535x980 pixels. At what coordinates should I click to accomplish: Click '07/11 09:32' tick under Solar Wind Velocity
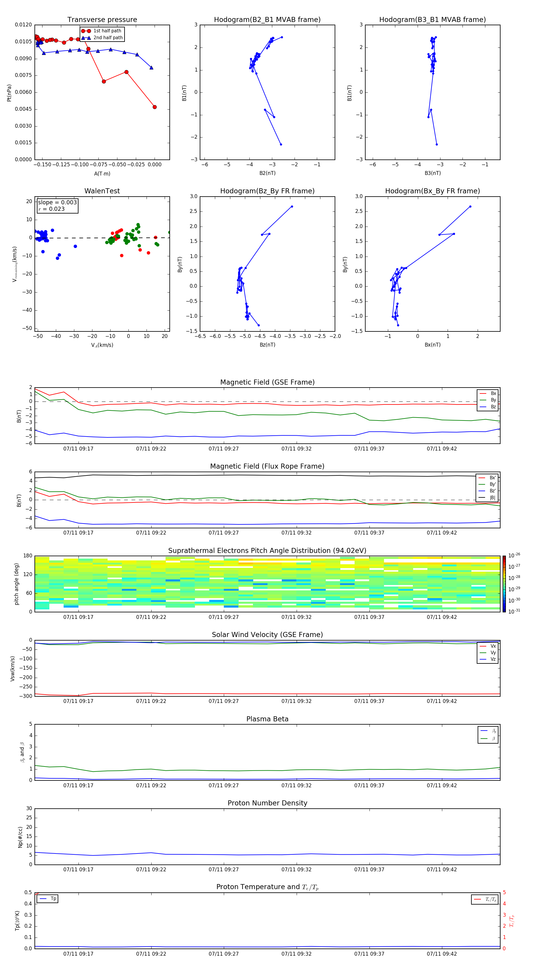click(296, 701)
